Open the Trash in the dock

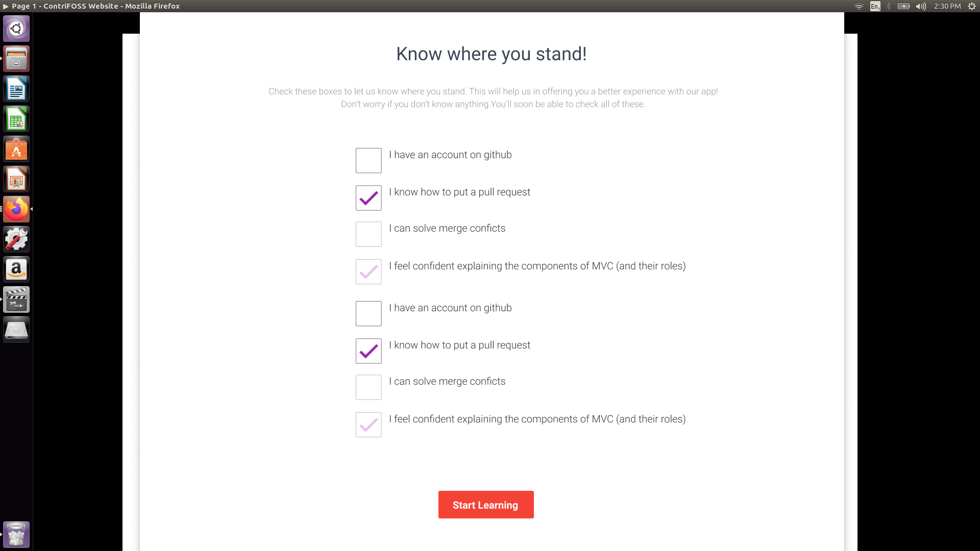coord(16,534)
